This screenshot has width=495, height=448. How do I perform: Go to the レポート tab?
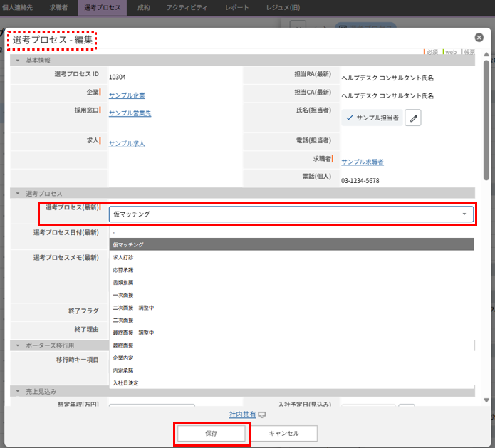click(x=237, y=7)
